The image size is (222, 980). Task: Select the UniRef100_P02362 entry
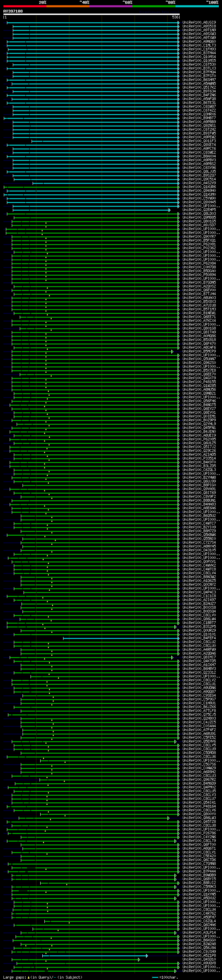199,248
